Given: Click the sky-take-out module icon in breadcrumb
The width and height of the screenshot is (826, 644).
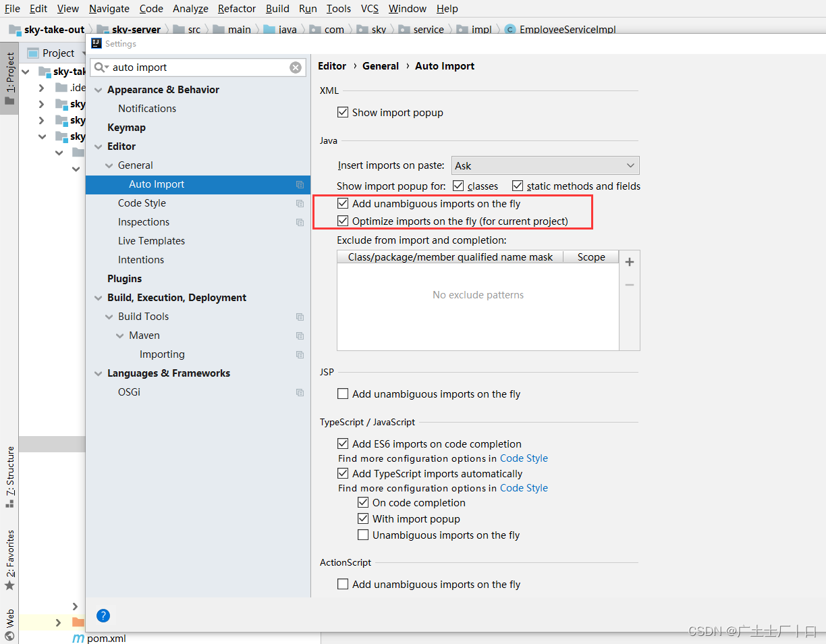Looking at the screenshot, I should [15, 30].
